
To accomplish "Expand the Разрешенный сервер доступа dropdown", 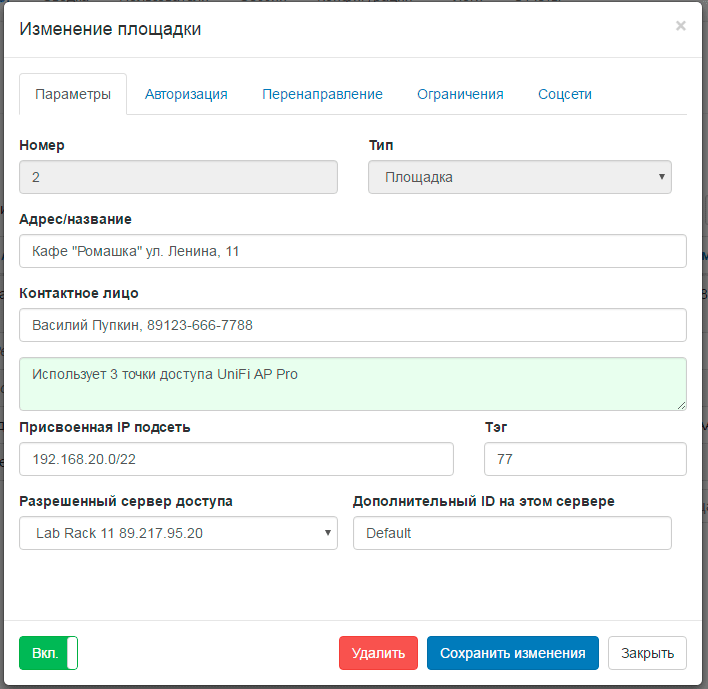I will (x=179, y=533).
